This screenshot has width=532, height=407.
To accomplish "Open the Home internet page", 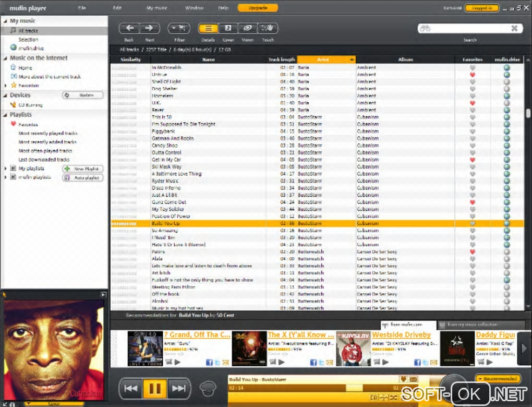I will [x=25, y=68].
